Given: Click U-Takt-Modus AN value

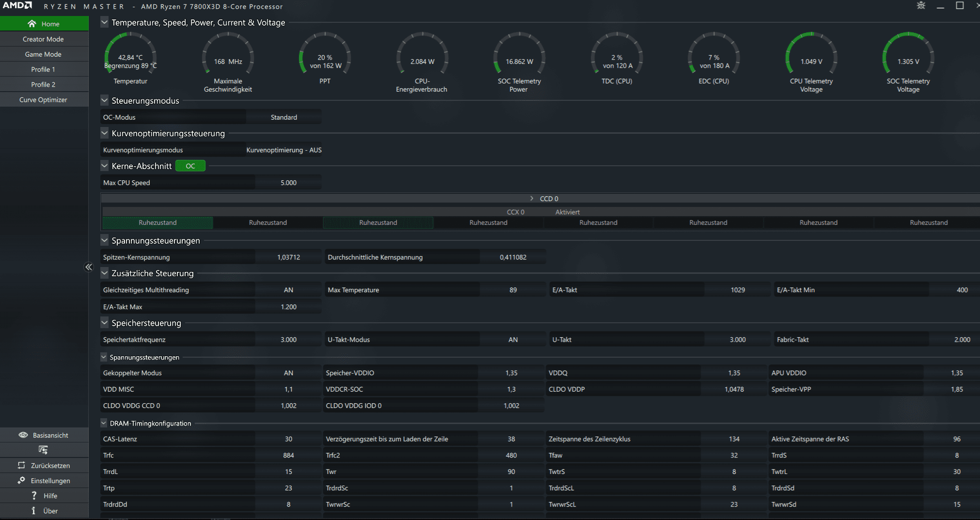Looking at the screenshot, I should (x=513, y=340).
